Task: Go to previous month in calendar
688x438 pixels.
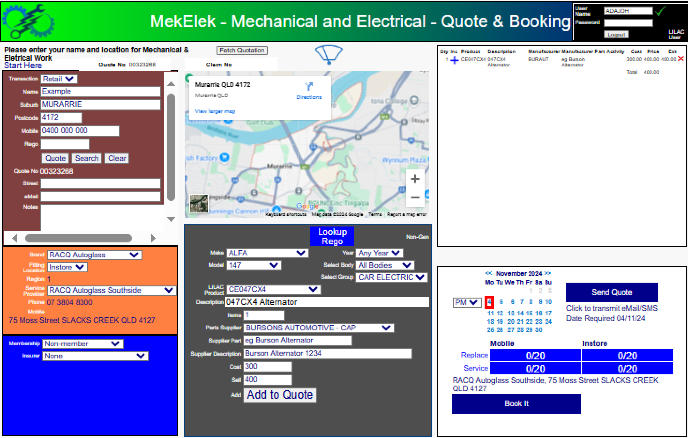Action: 489,273
